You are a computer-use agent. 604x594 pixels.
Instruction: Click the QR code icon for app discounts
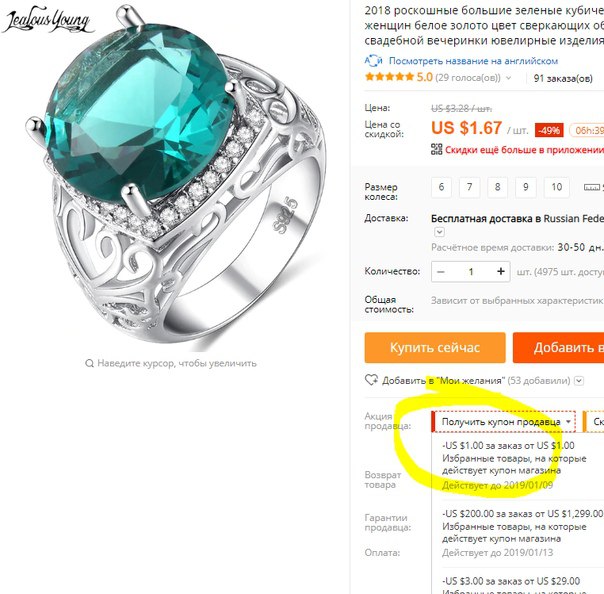[436, 149]
